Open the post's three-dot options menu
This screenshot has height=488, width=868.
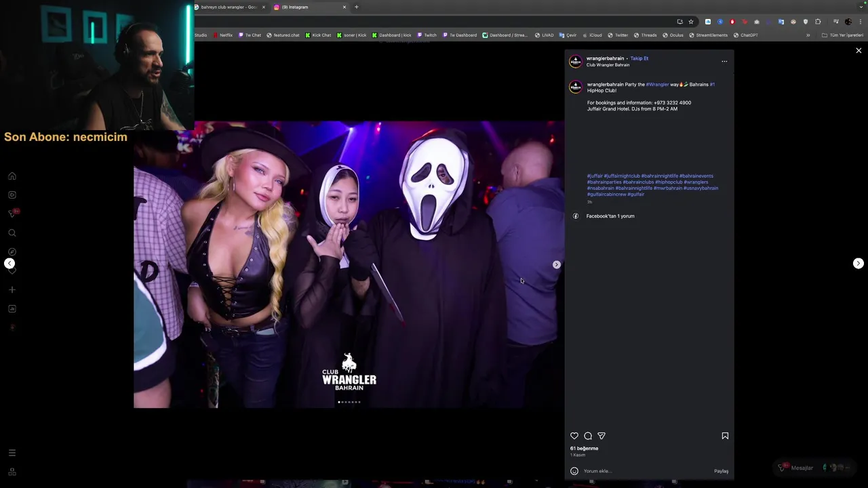[x=724, y=62]
